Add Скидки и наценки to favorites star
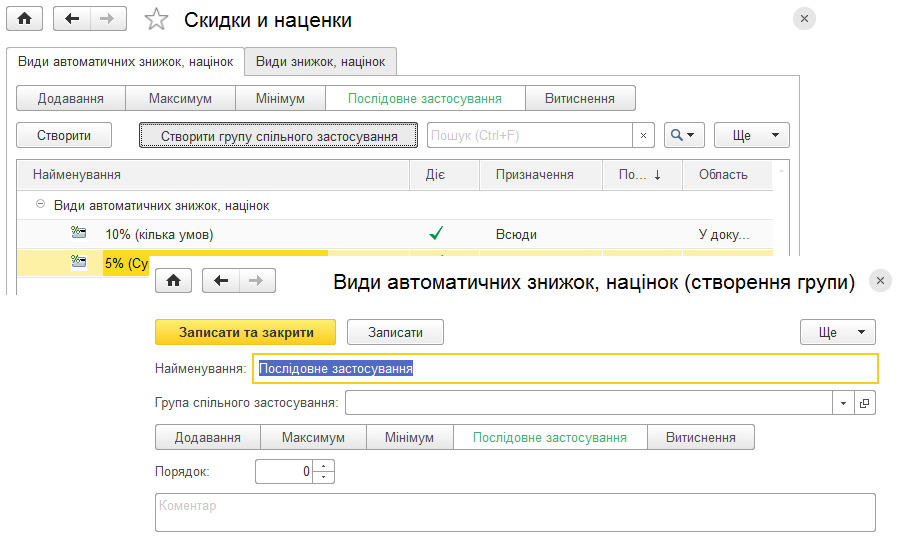 tap(156, 20)
